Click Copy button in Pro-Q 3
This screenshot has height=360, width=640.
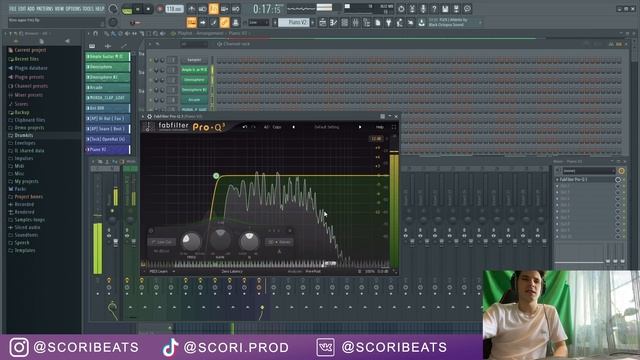(277, 127)
